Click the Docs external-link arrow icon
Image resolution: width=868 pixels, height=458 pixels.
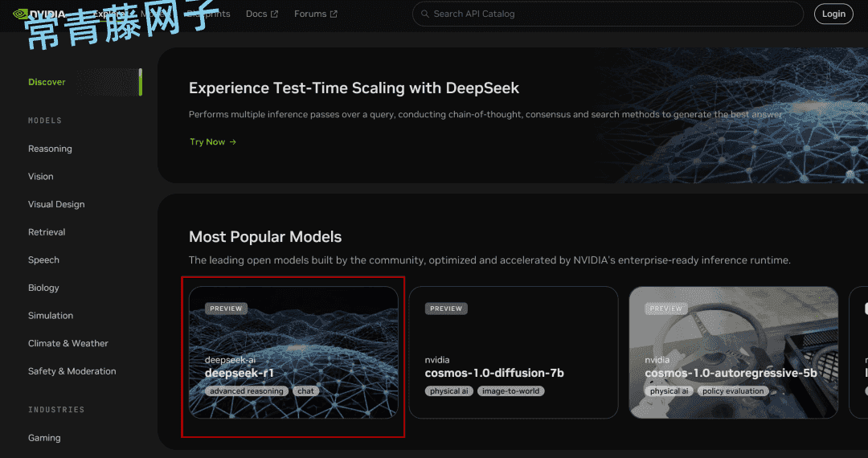[x=275, y=14]
